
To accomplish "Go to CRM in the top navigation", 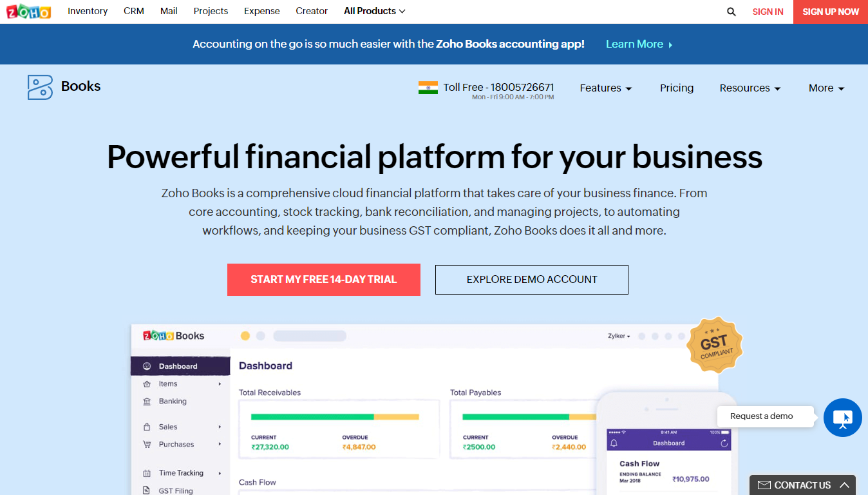I will coord(134,11).
